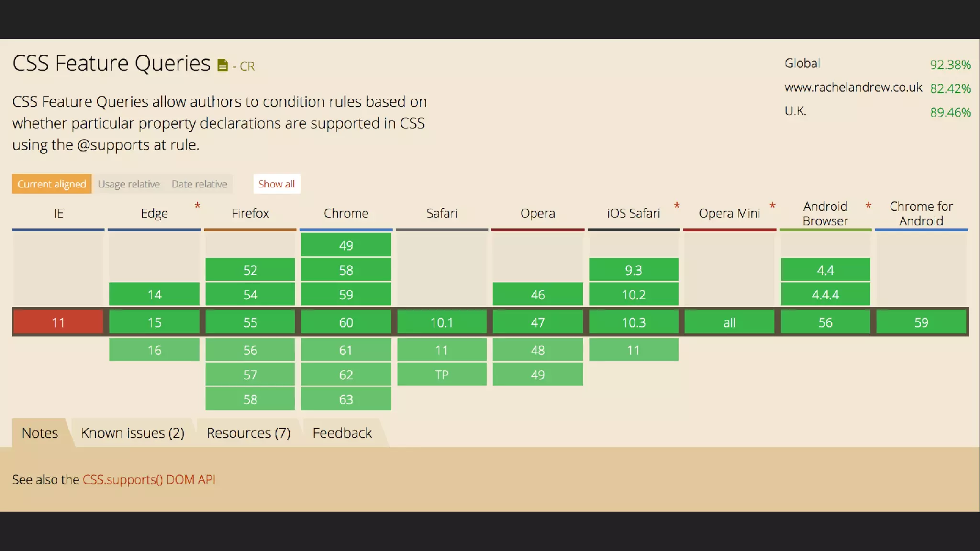This screenshot has width=980, height=551.
Task: Switch to Date relative view
Action: pos(199,184)
